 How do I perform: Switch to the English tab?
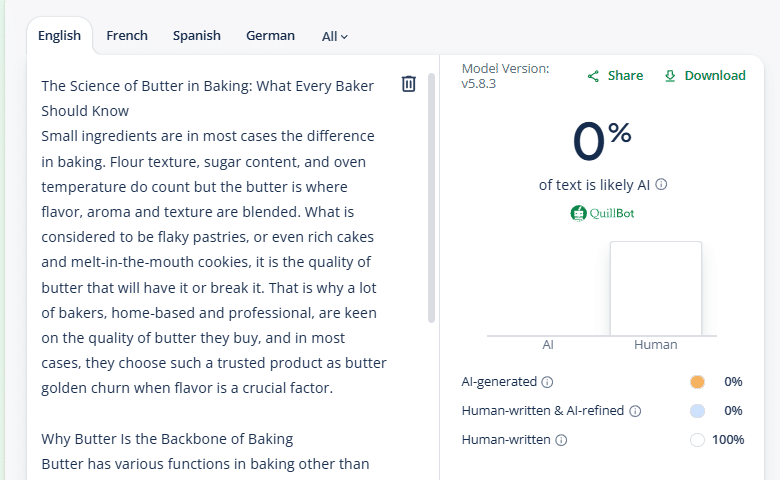(59, 36)
